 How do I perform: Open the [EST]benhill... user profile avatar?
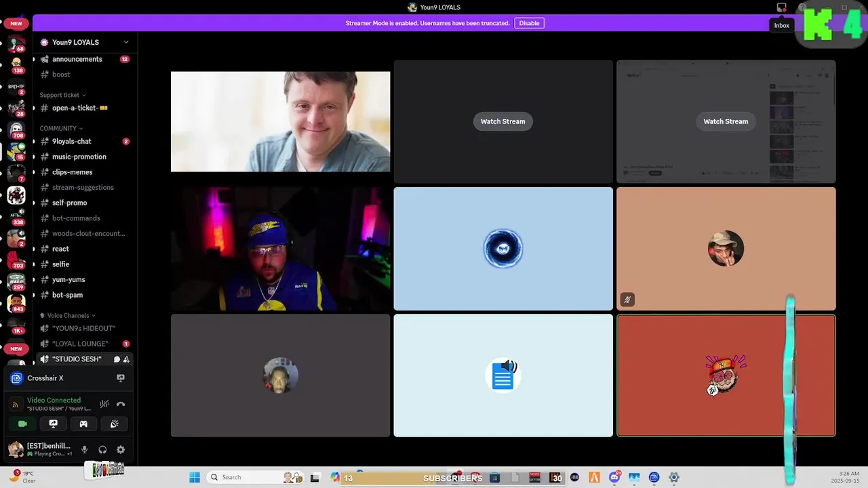16,449
